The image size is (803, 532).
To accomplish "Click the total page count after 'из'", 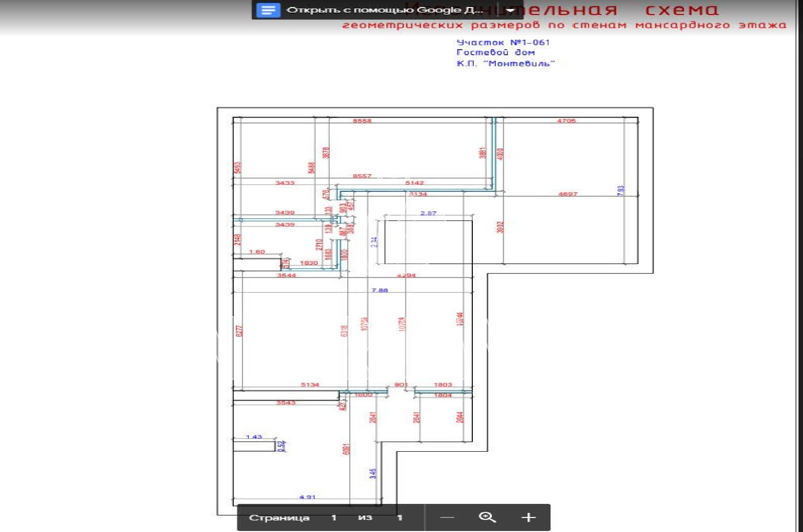I will pos(400,517).
